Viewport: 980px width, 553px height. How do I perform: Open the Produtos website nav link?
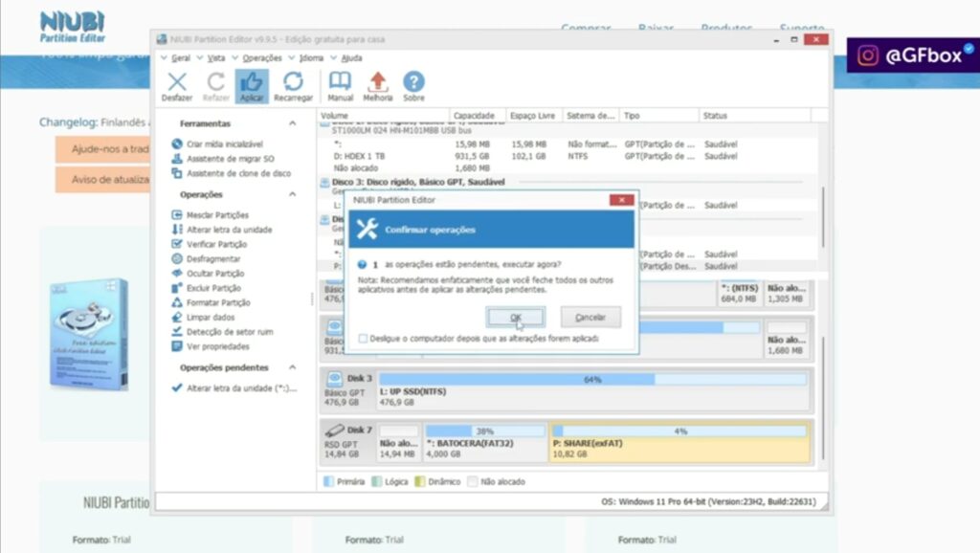(x=726, y=28)
